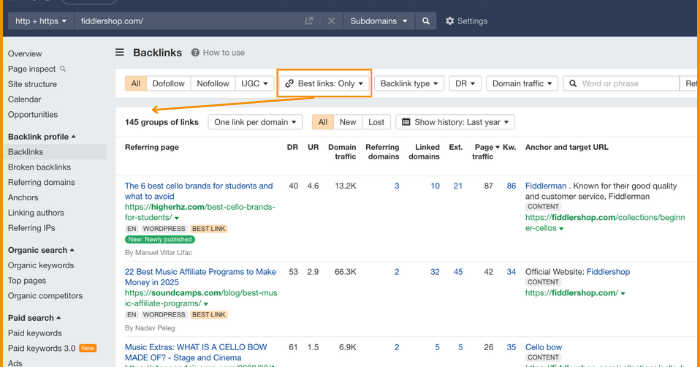700x367 pixels.
Task: Open Paid keywords in the sidebar
Action: (35, 333)
